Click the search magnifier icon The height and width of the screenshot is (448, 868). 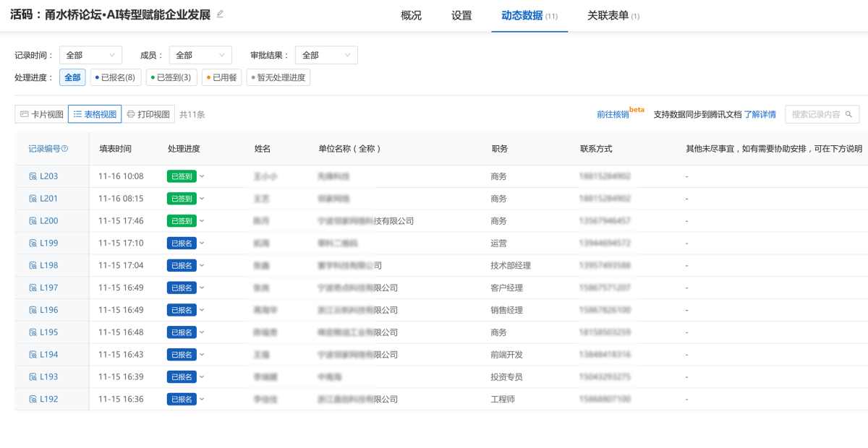click(x=850, y=114)
